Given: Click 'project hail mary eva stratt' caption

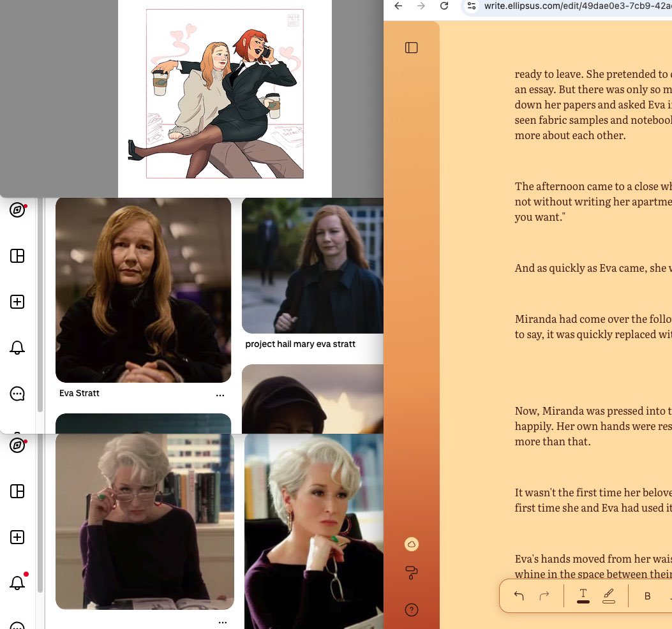Looking at the screenshot, I should (x=300, y=344).
